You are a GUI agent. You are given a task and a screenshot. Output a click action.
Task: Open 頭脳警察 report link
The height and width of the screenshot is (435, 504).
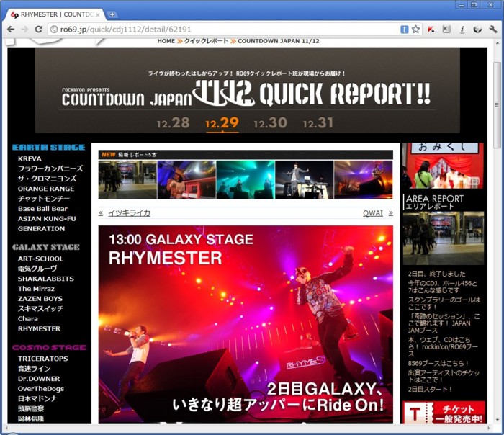[31, 408]
